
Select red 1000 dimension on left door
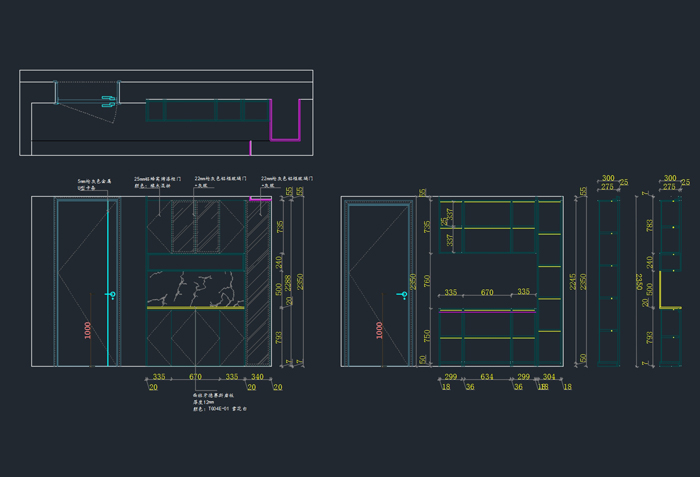(88, 331)
